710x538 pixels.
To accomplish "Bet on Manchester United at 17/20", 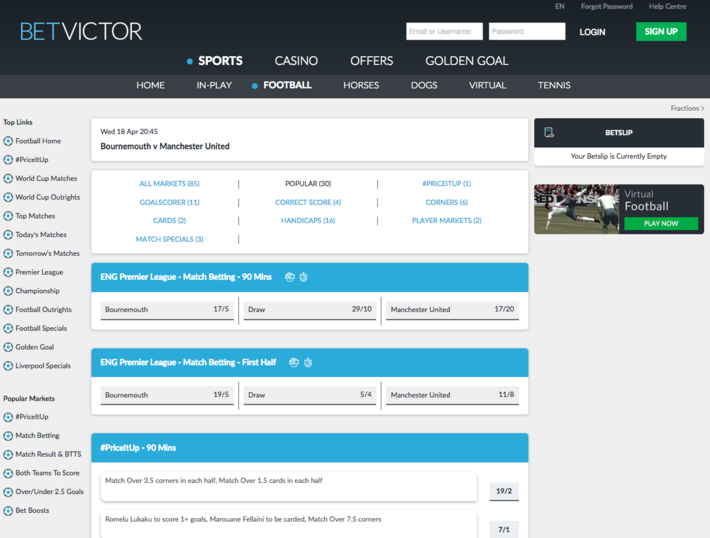I will (x=452, y=310).
